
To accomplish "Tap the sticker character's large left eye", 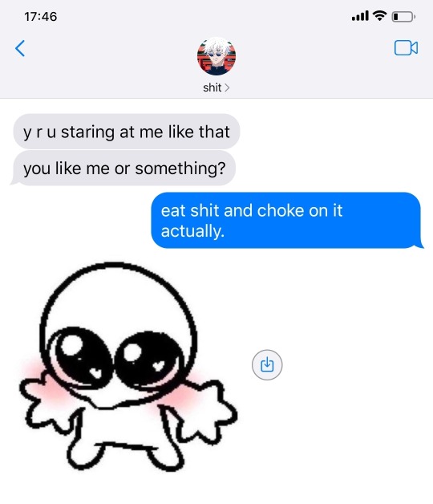I will 82,356.
